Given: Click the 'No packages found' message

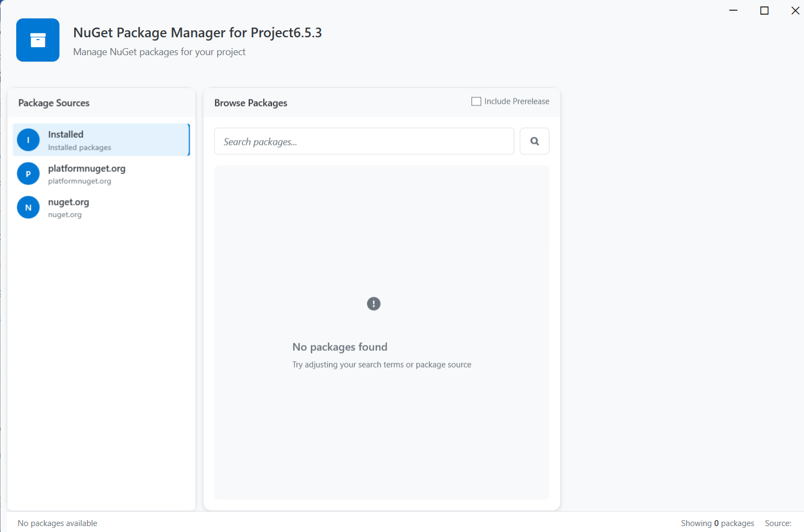Looking at the screenshot, I should coord(340,347).
